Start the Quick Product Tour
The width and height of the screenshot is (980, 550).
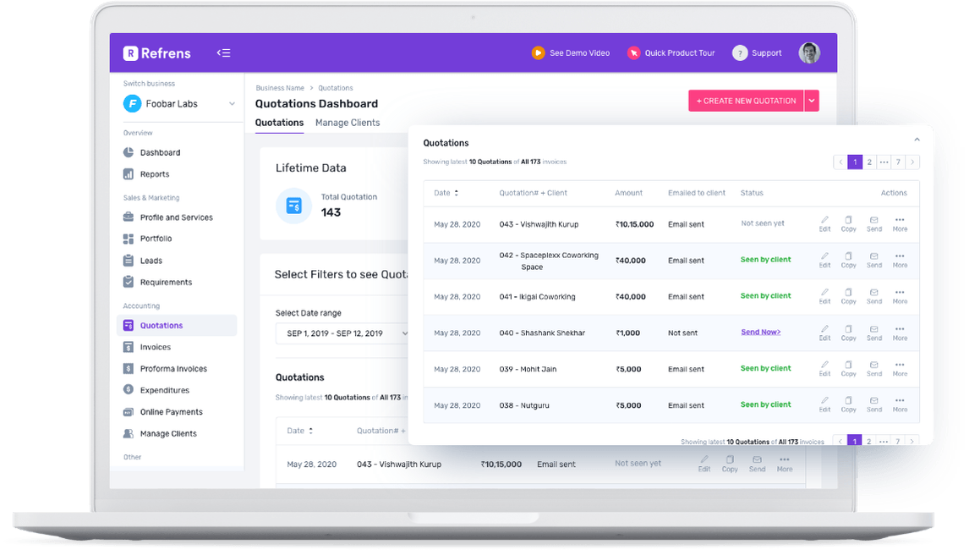tap(633, 53)
